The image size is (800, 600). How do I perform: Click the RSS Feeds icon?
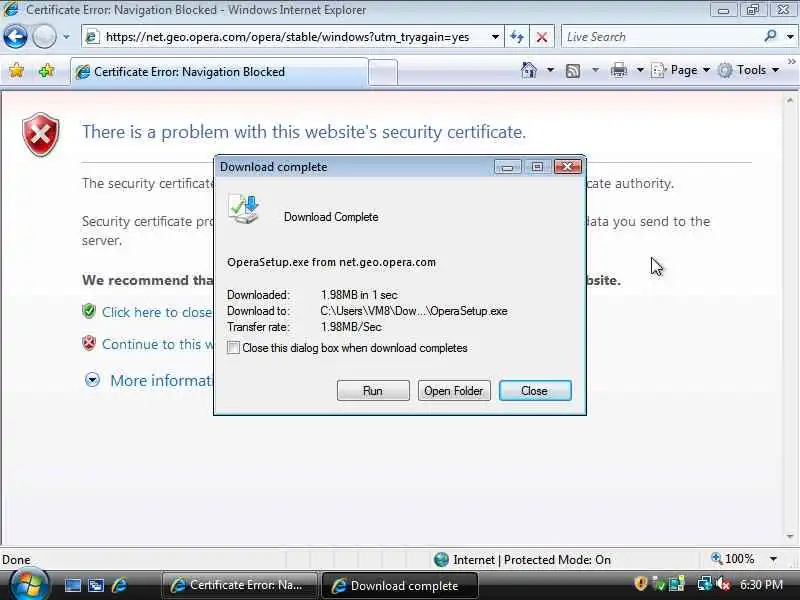click(573, 70)
